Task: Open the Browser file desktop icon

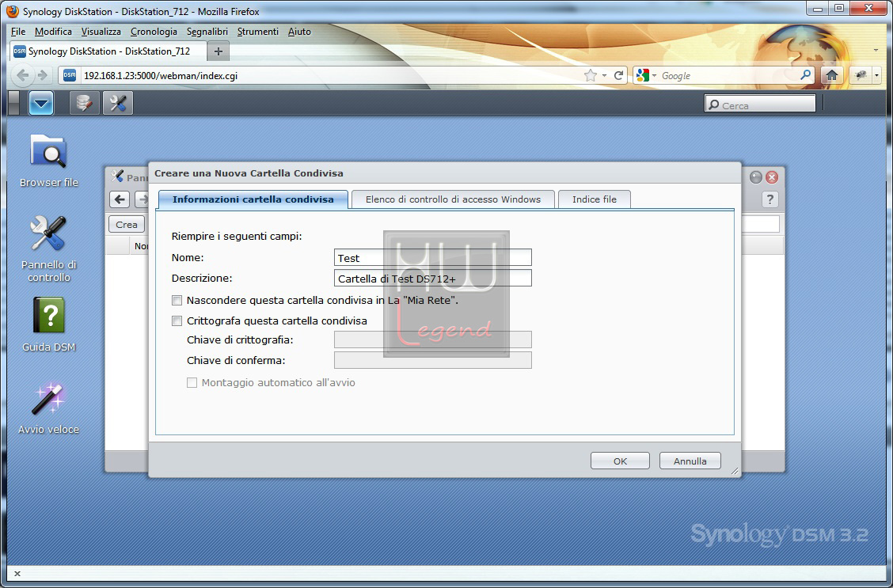Action: [49, 161]
